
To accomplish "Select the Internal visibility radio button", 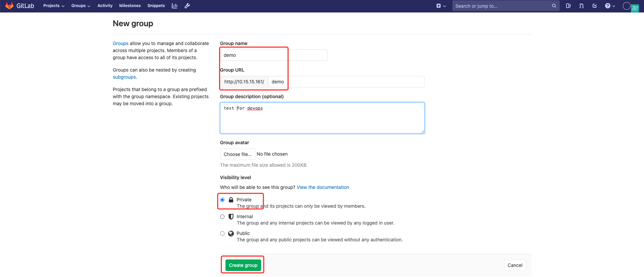I will [x=222, y=217].
